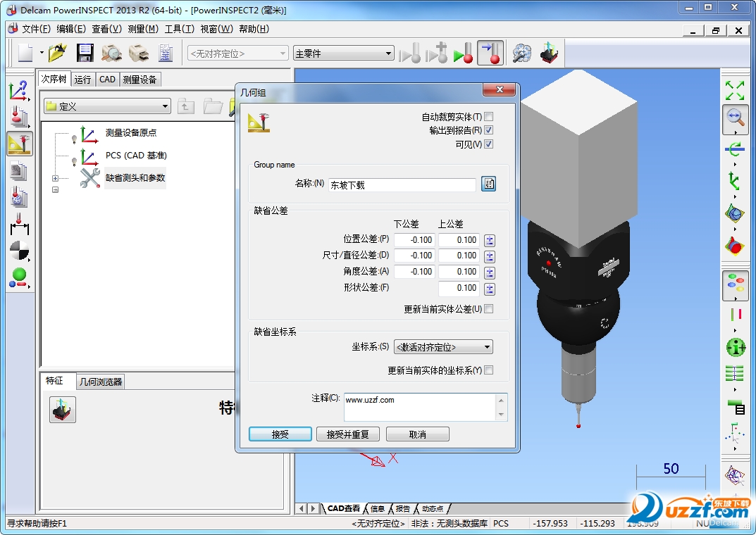Click the up-one-level folder icon
Viewport: 756px width, 535px height.
(x=185, y=106)
